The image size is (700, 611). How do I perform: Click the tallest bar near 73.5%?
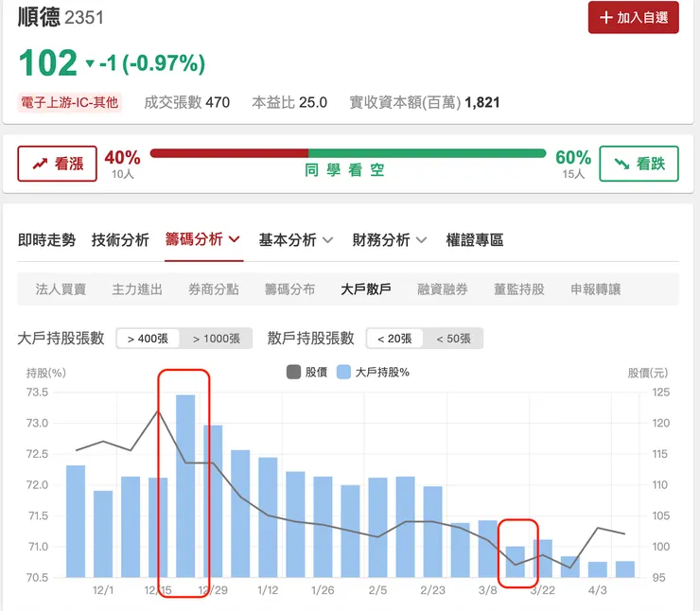point(185,486)
